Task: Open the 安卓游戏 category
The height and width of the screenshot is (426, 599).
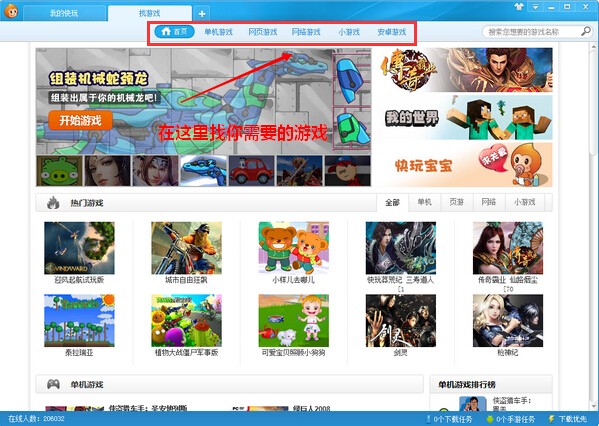Action: coord(392,32)
